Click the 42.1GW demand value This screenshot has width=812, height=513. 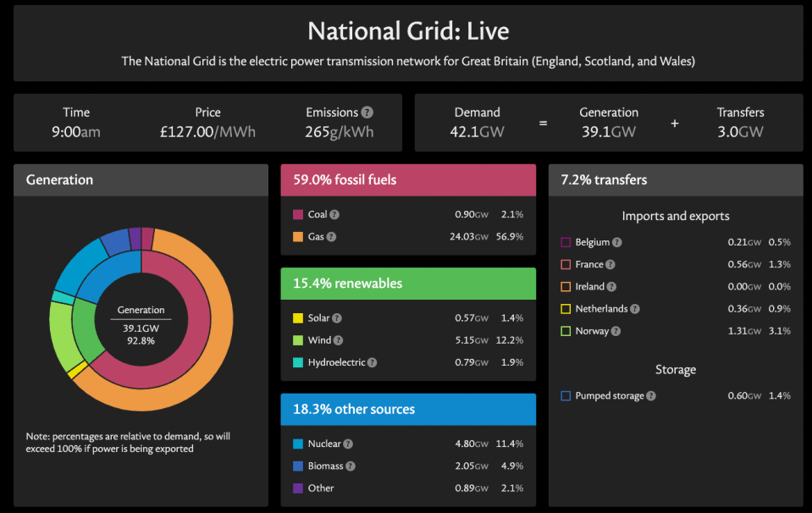pos(477,132)
